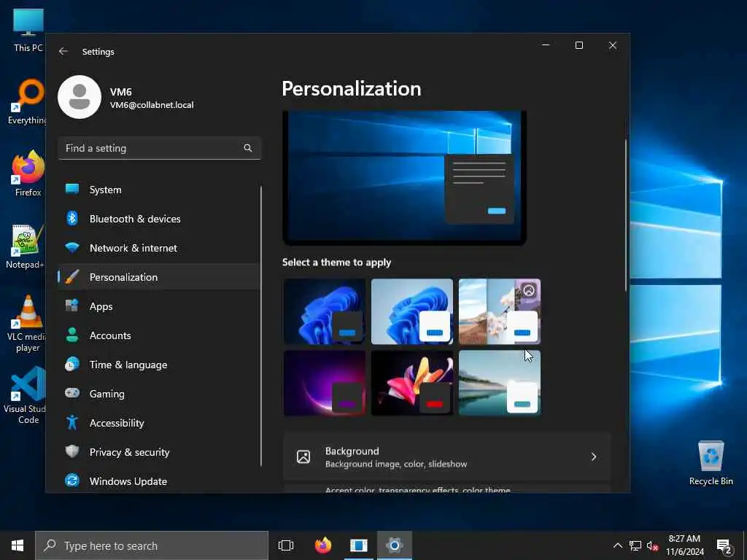Select the This PC desktop icon
This screenshot has width=747, height=560.
coord(28,31)
